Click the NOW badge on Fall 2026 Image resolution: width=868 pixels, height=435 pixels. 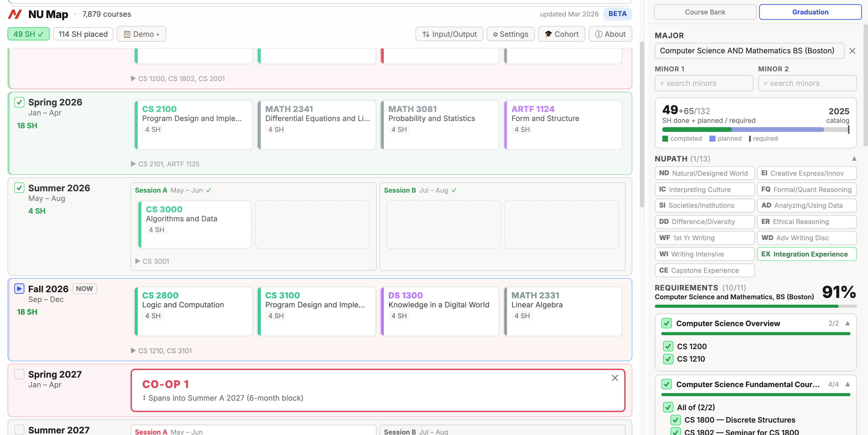[x=85, y=289]
